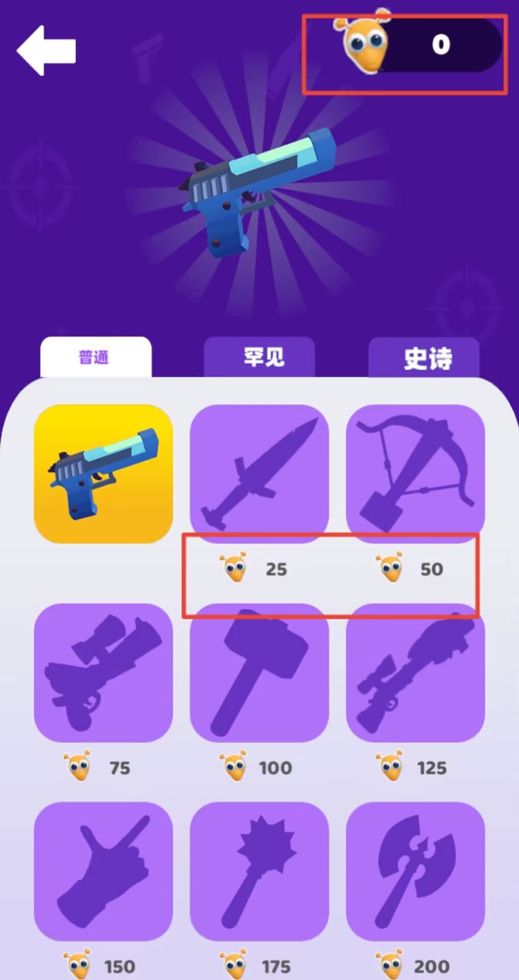
Task: Tap the 100 coin price label
Action: 276,768
